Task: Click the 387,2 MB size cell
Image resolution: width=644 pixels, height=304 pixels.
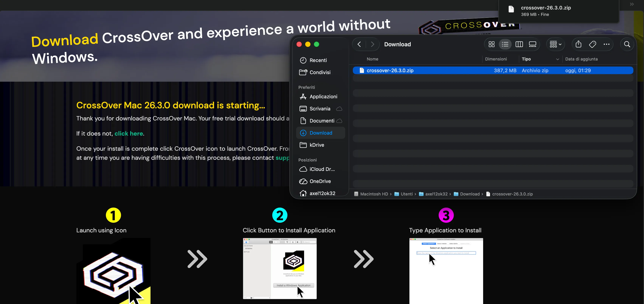Action: tap(505, 71)
